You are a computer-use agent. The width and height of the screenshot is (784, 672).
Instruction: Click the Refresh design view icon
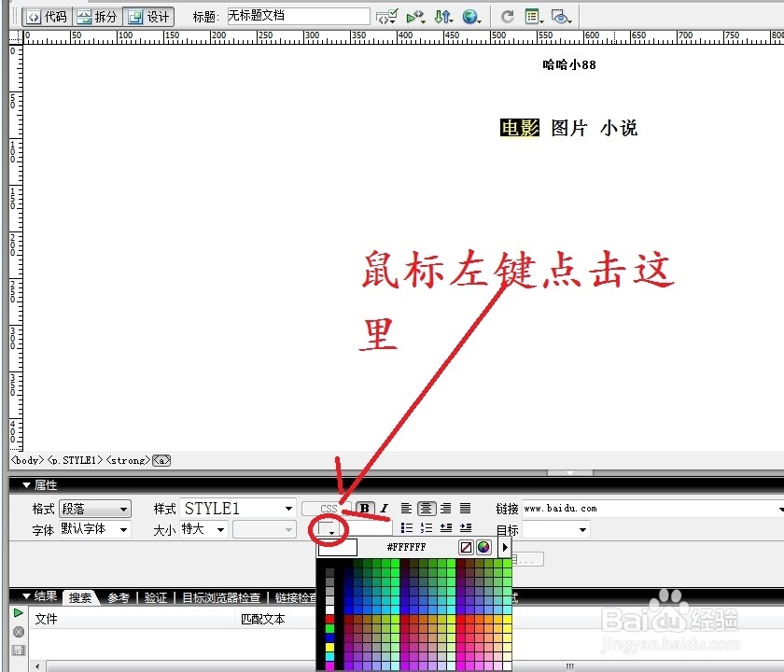pyautogui.click(x=508, y=17)
